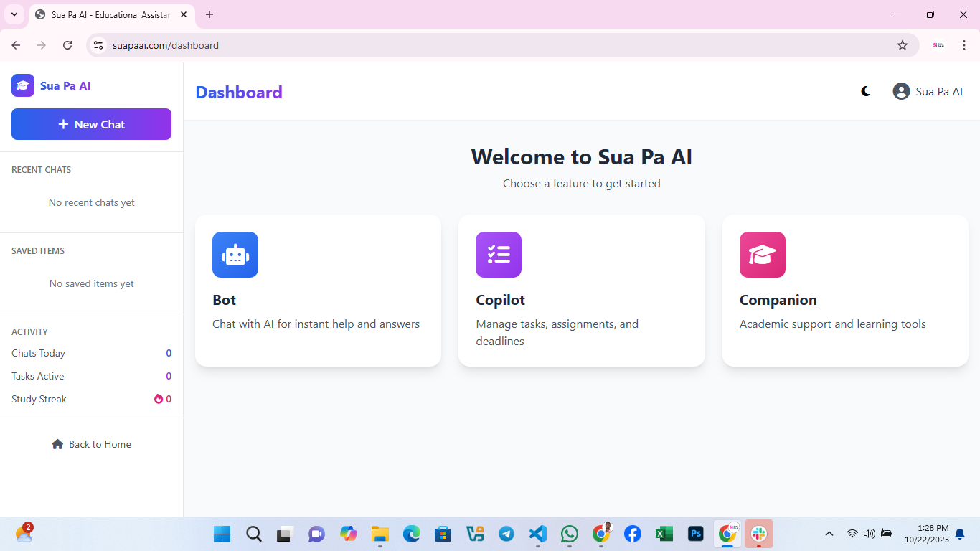Screen dimensions: 980x551
Task: Bookmark this page with the star icon
Action: pyautogui.click(x=903, y=45)
